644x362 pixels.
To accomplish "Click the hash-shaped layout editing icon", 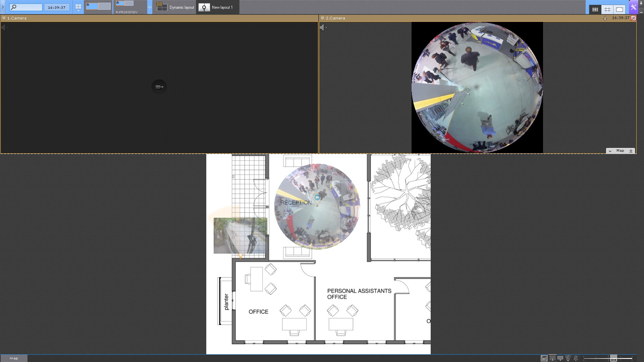I will pyautogui.click(x=607, y=10).
